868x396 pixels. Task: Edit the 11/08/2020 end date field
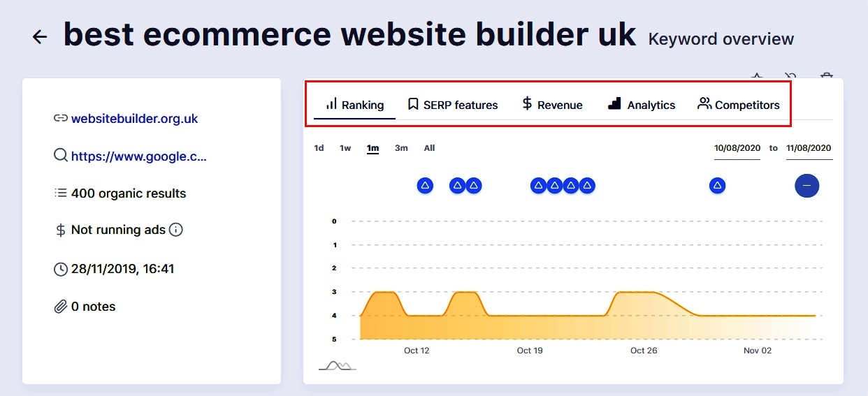click(x=809, y=148)
